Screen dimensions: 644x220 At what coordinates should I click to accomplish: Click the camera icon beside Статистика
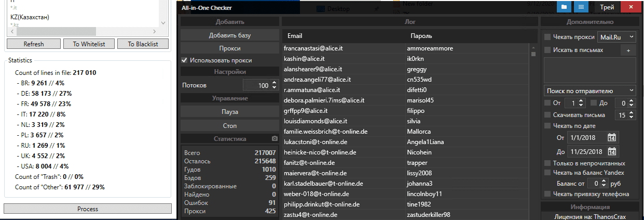pyautogui.click(x=275, y=139)
